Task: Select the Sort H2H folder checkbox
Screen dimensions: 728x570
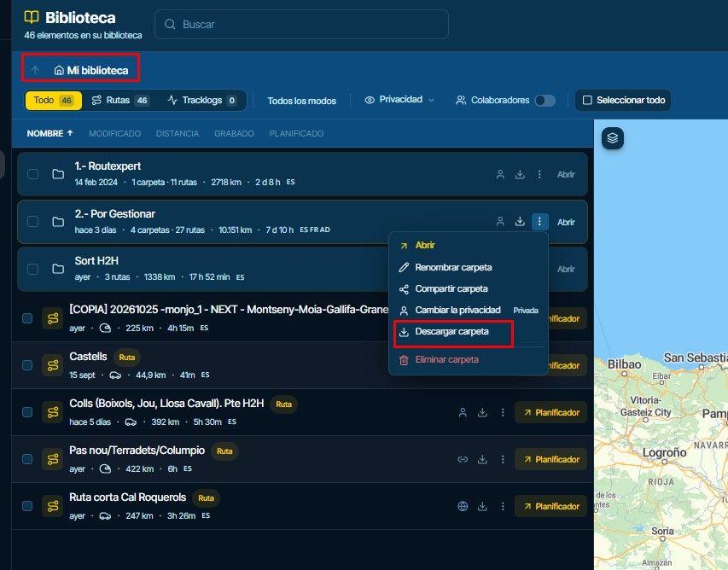Action: (32, 270)
